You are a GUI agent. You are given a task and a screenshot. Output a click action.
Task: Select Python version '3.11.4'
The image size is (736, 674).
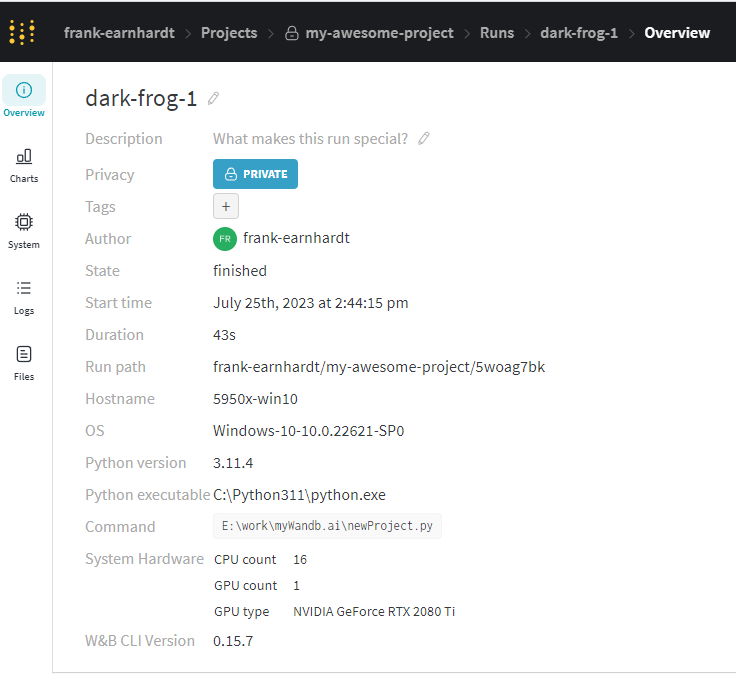[x=233, y=463]
